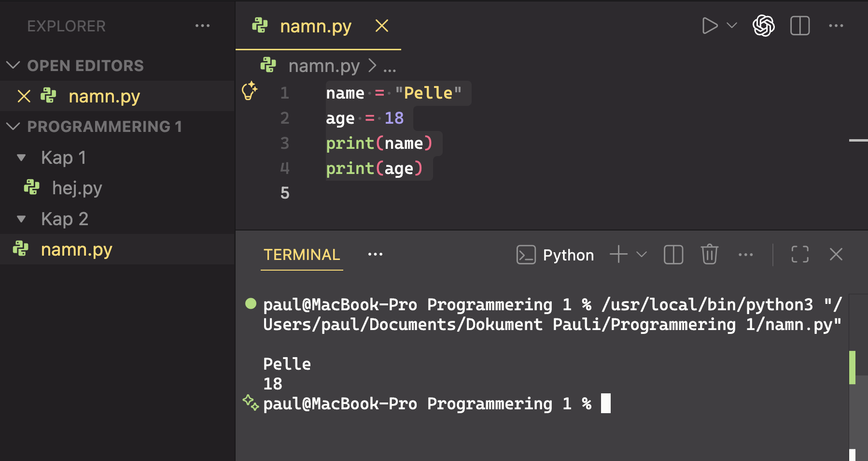Click the lightbulb code action icon
Screen dimensions: 868x461
249,91
